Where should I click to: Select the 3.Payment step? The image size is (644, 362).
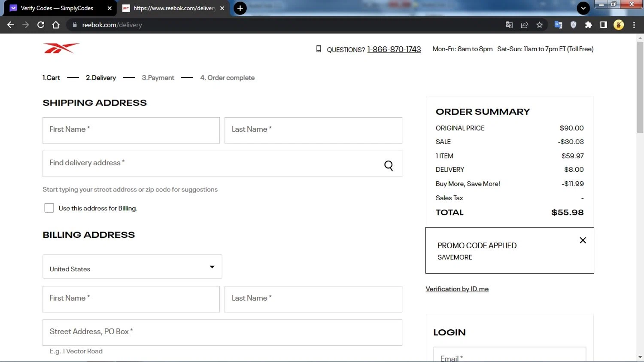pos(158,78)
